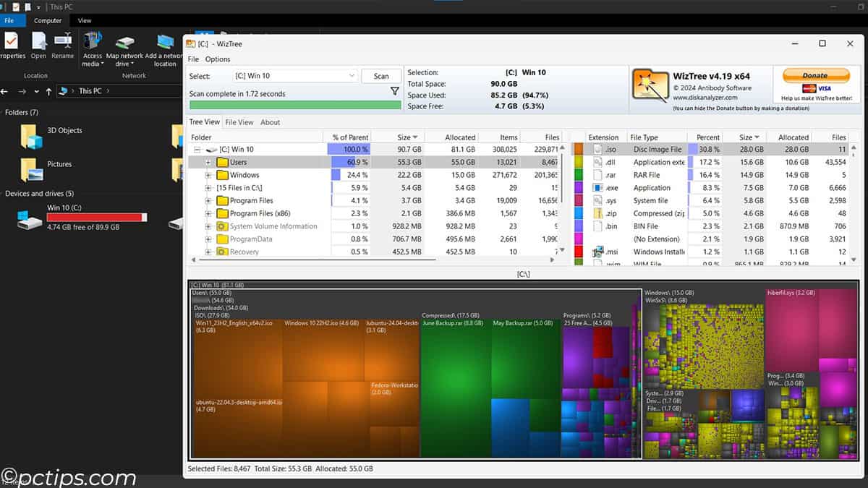Click the .exe Application file type icon

(x=598, y=187)
